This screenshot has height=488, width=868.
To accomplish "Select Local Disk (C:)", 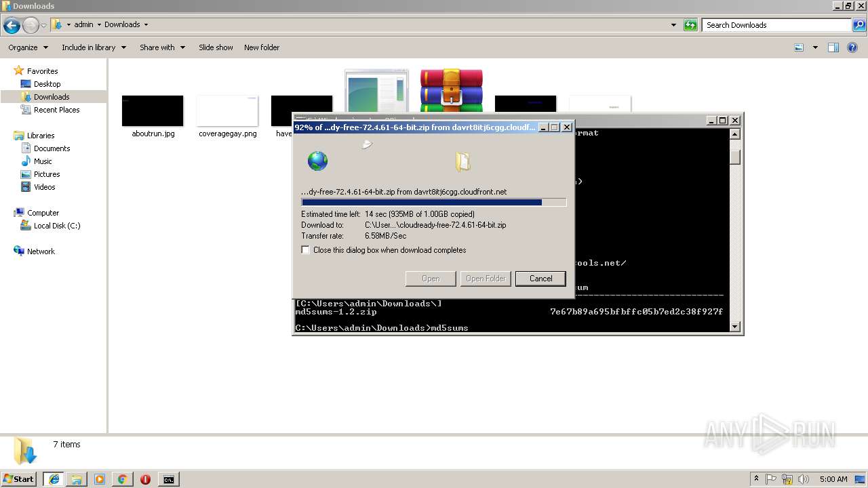I will (x=57, y=226).
